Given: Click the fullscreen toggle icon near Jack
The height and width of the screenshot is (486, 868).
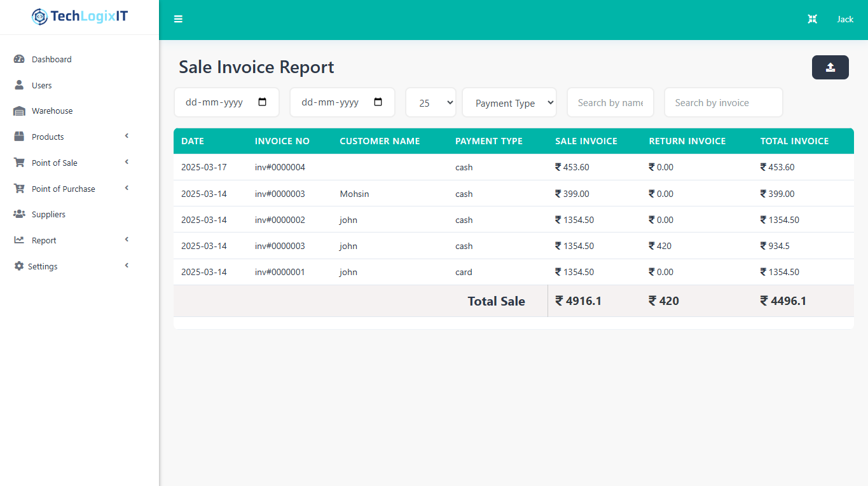Looking at the screenshot, I should [812, 19].
